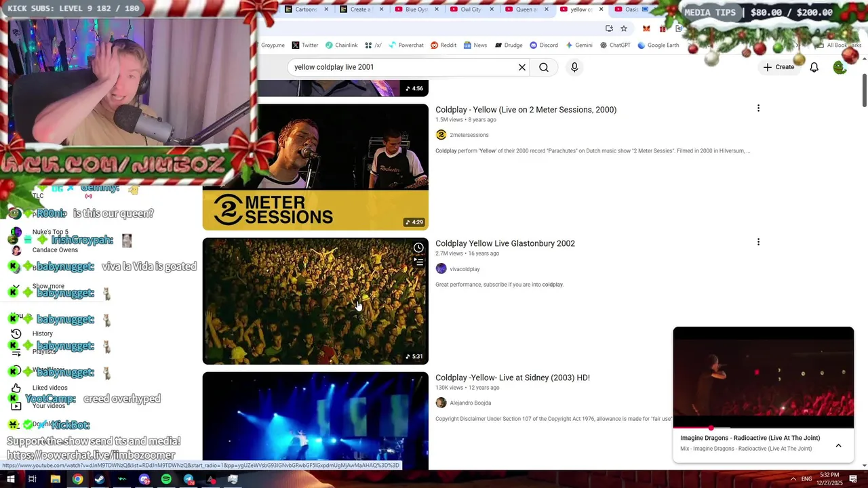This screenshot has width=868, height=488.
Task: Close the 'Owl City' browser tab
Action: point(491,9)
